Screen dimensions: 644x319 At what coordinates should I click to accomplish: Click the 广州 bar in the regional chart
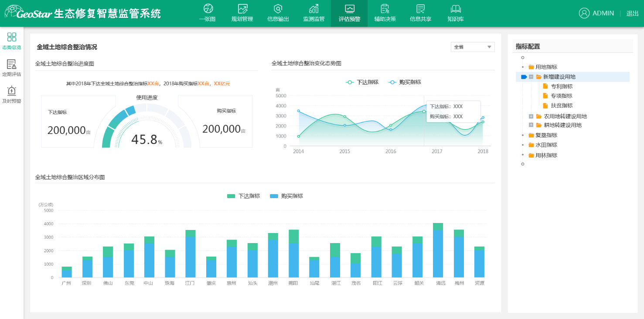tap(67, 272)
